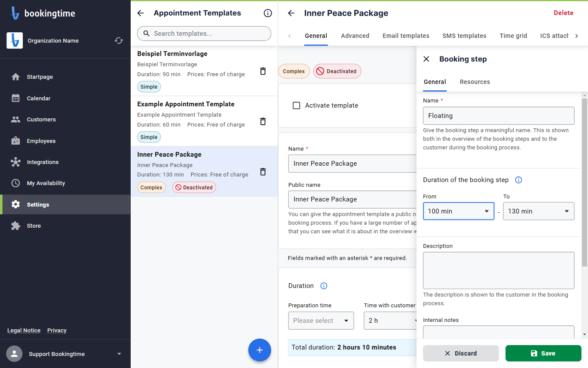Show info on booking step duration
The width and height of the screenshot is (588, 368).
click(518, 180)
